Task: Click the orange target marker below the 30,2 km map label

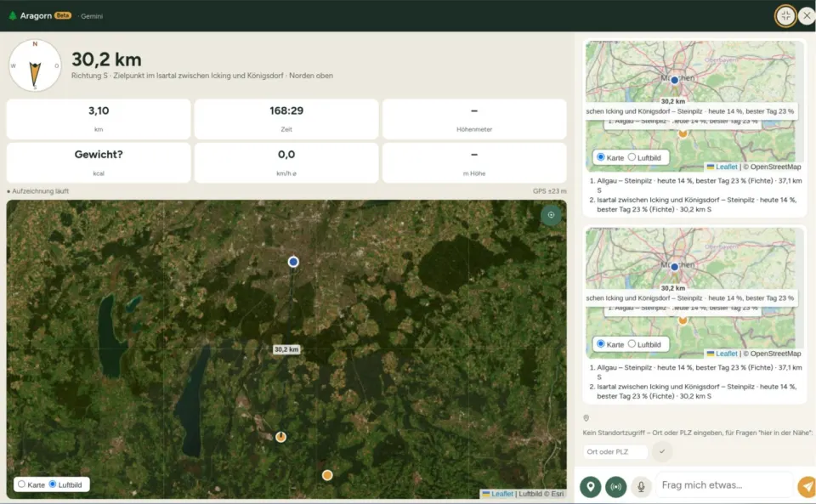Action: (x=280, y=437)
